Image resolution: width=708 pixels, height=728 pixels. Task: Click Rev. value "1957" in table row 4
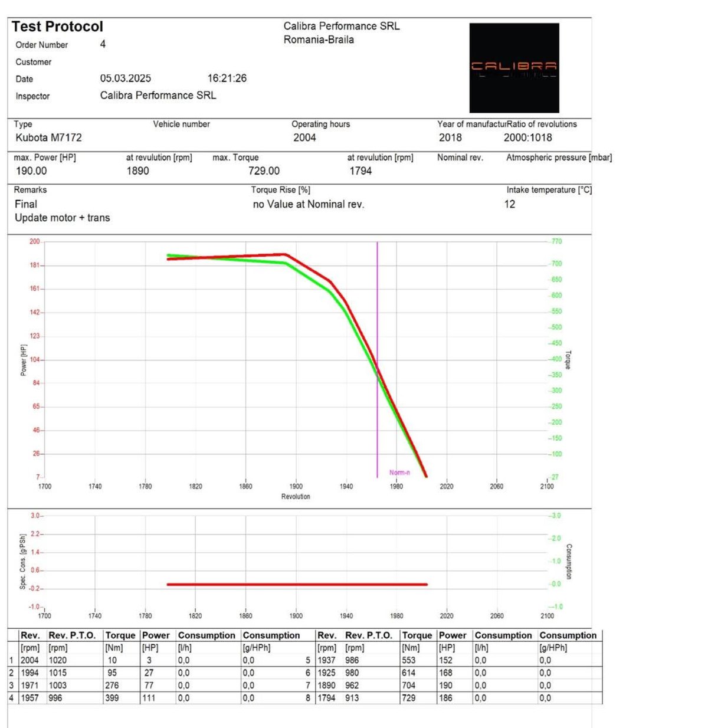29,698
